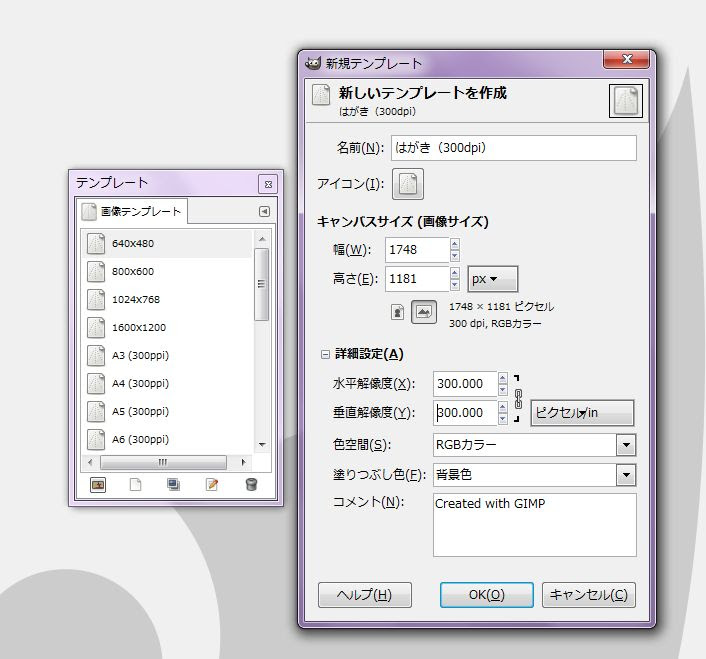
Task: Decrease 水平解像度(X) with down arrow
Action: point(503,389)
